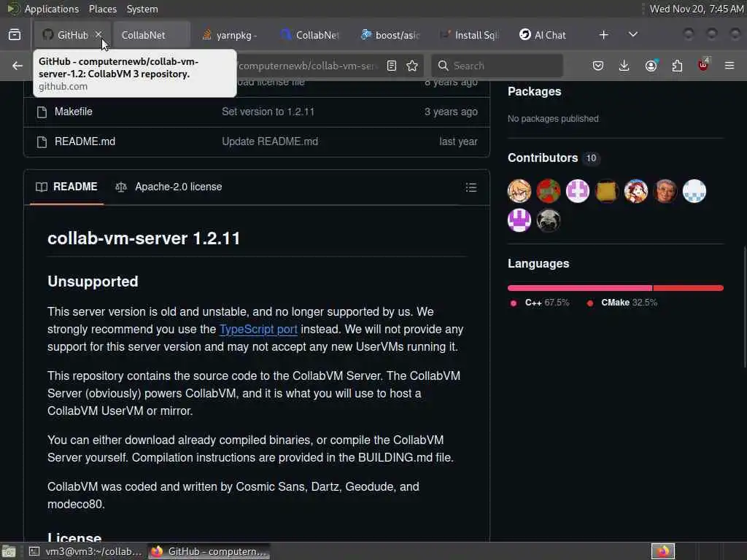Switch to the AI Chat tab
The image size is (747, 560).
click(x=549, y=35)
